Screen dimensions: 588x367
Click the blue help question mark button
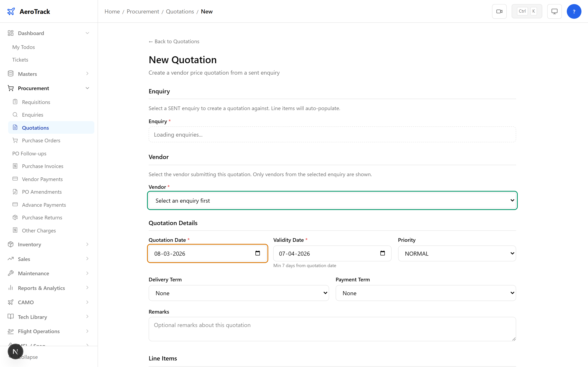pos(574,11)
